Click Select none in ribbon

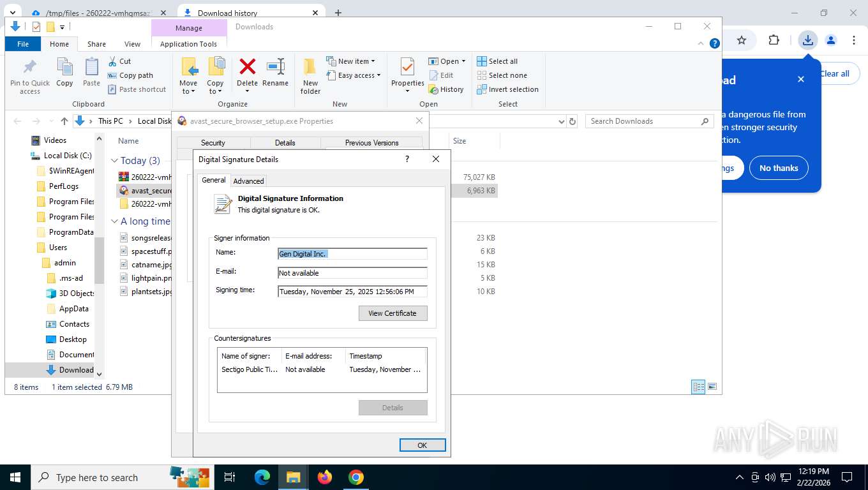[x=502, y=75]
